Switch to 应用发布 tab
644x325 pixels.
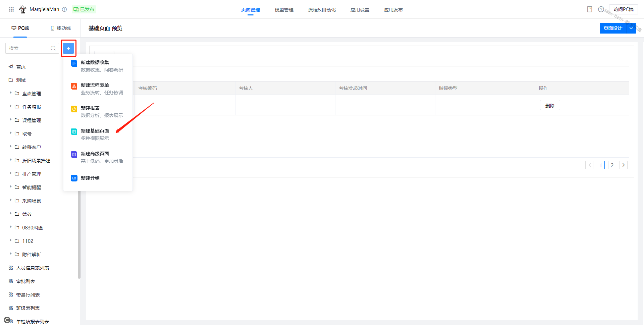click(393, 10)
